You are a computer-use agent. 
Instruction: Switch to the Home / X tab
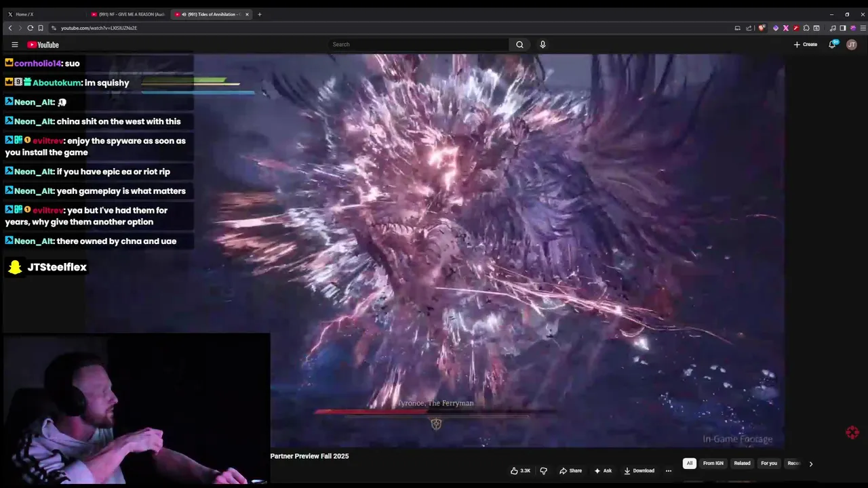44,14
